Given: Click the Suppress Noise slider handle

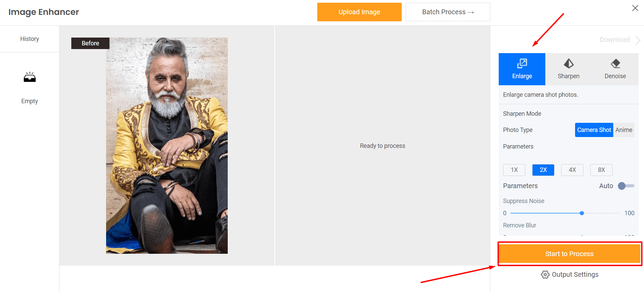Looking at the screenshot, I should pyautogui.click(x=582, y=213).
